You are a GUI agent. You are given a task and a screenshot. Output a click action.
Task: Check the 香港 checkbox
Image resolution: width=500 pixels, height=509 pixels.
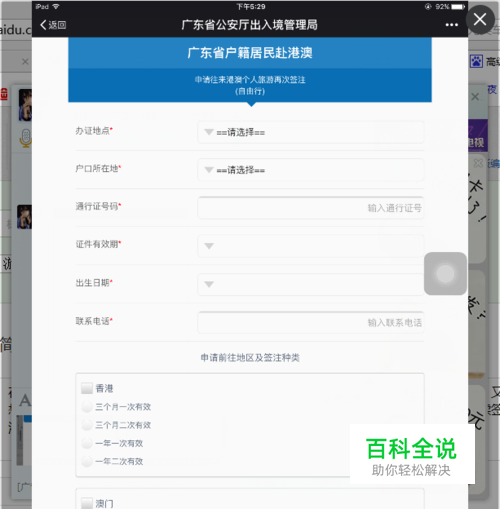pyautogui.click(x=87, y=388)
